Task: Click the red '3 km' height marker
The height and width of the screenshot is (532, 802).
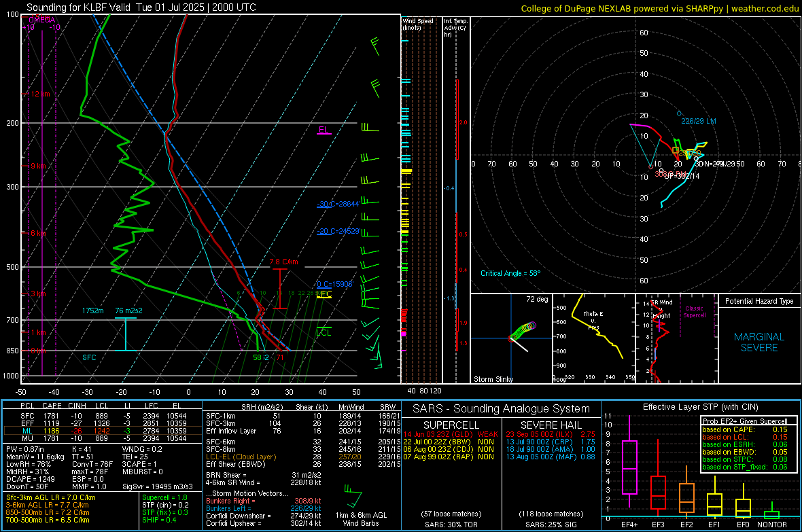Action: pos(38,294)
